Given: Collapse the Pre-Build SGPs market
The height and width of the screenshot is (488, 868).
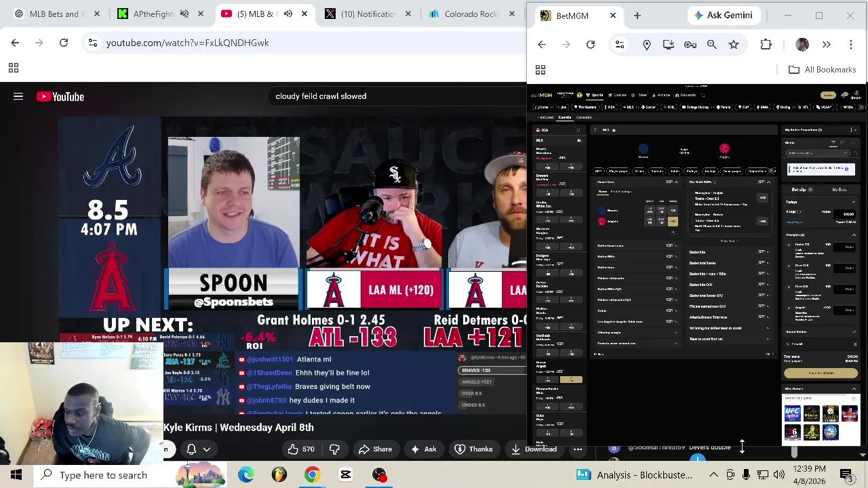Looking at the screenshot, I should [768, 182].
